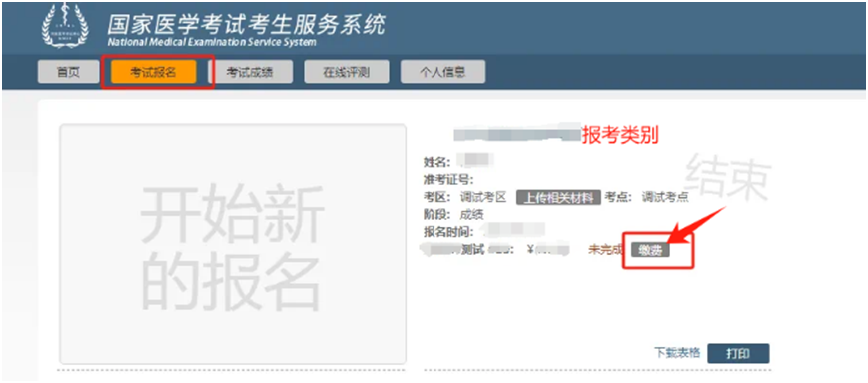This screenshot has height=383, width=868.
Task: Click the 考区: 调试考区 text
Action: [x=465, y=197]
